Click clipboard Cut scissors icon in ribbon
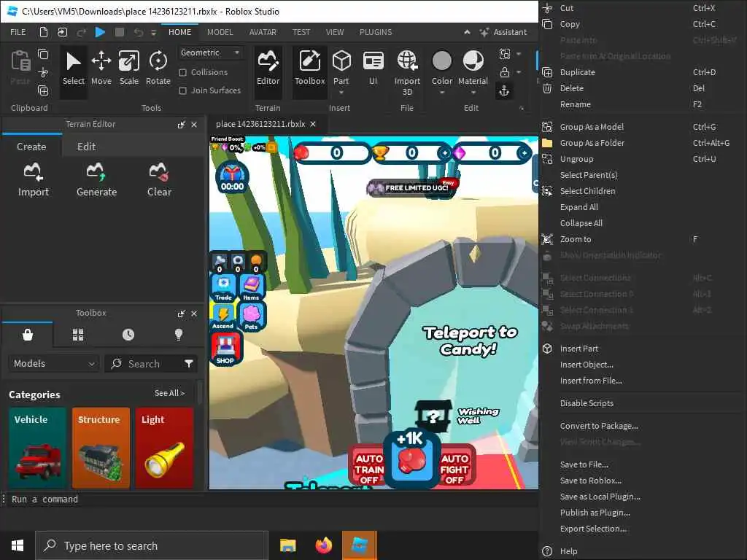747x560 pixels. [x=43, y=72]
